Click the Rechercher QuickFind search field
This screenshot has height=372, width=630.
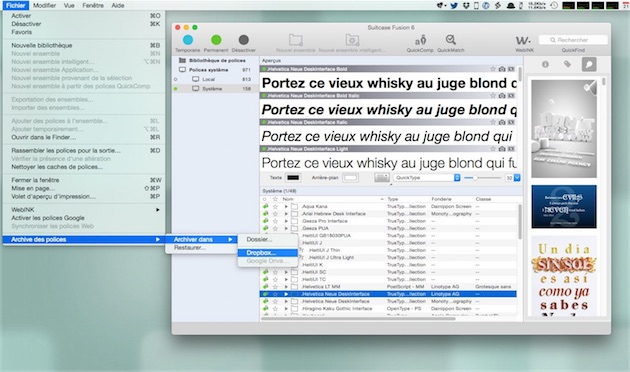(573, 40)
